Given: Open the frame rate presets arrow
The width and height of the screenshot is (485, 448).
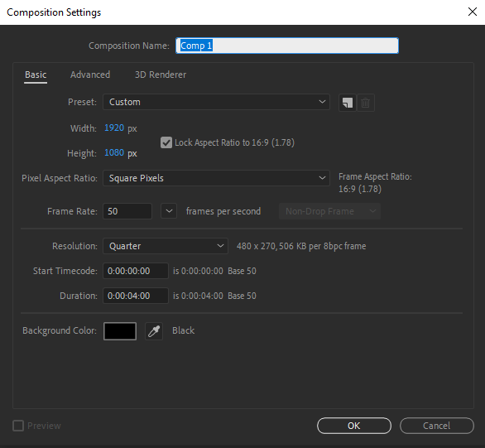Looking at the screenshot, I should (169, 211).
